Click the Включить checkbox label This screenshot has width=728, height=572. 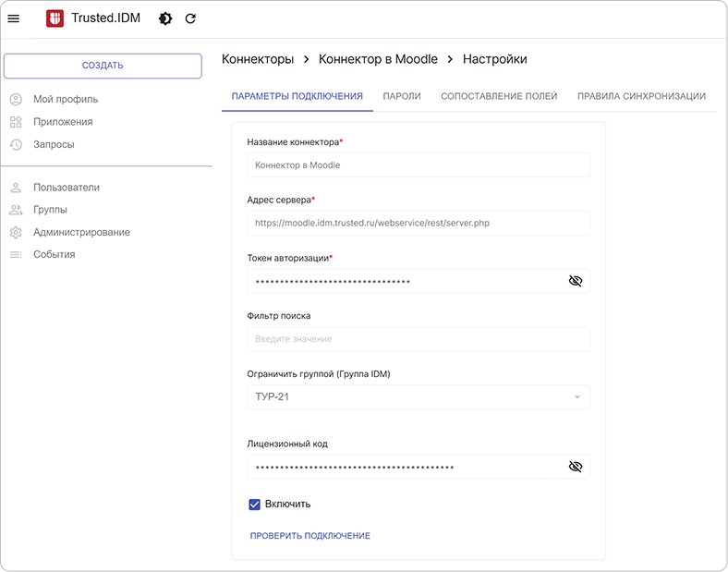tap(287, 505)
